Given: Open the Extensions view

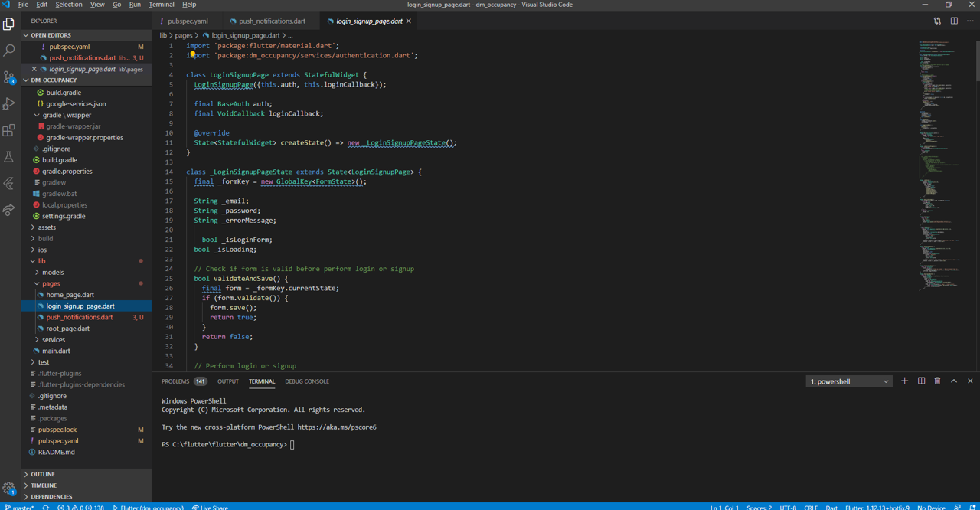Looking at the screenshot, I should (x=9, y=130).
